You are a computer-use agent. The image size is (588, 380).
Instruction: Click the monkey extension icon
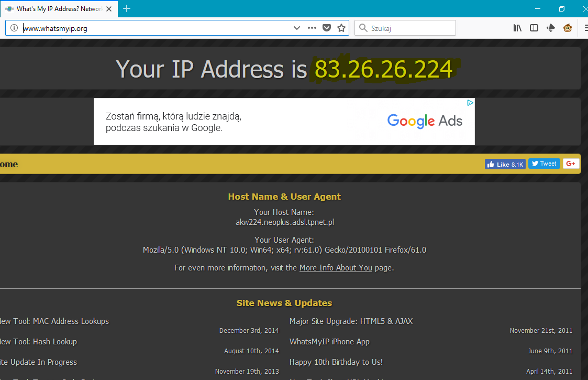point(568,28)
